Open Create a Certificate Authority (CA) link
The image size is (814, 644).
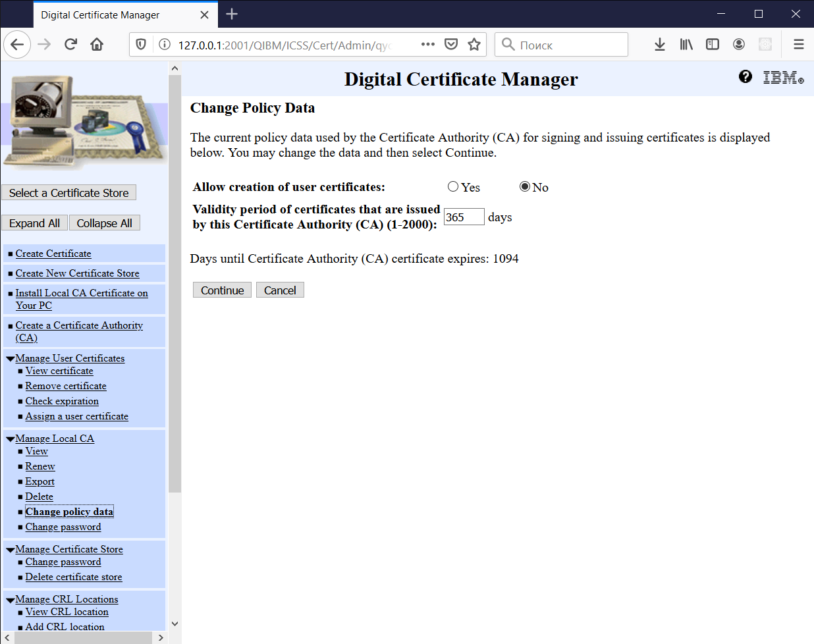[x=79, y=331]
